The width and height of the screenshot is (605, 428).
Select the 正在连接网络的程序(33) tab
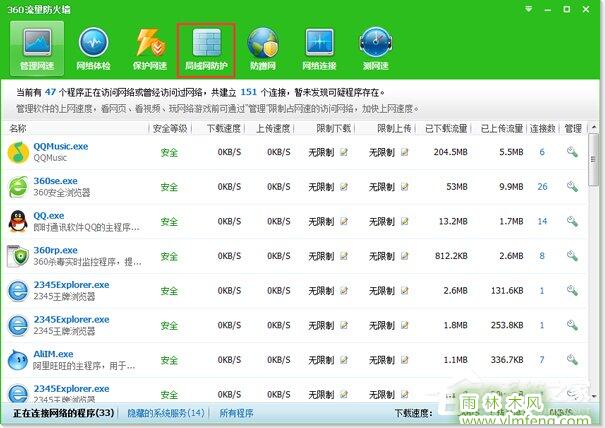pyautogui.click(x=63, y=412)
